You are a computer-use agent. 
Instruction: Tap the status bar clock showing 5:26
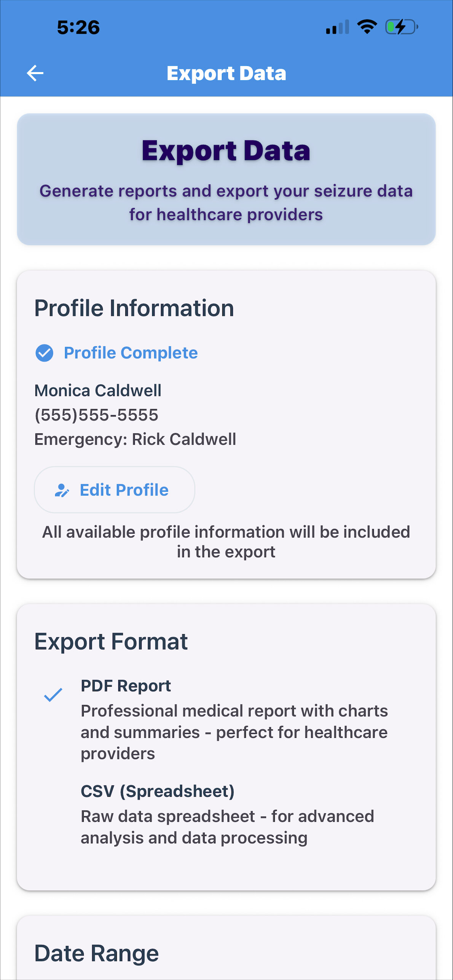(78, 27)
